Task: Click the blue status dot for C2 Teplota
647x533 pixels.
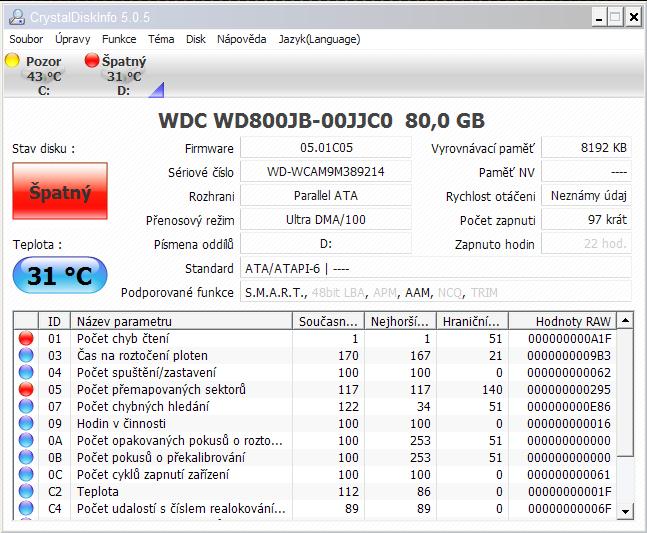Action: click(x=26, y=491)
